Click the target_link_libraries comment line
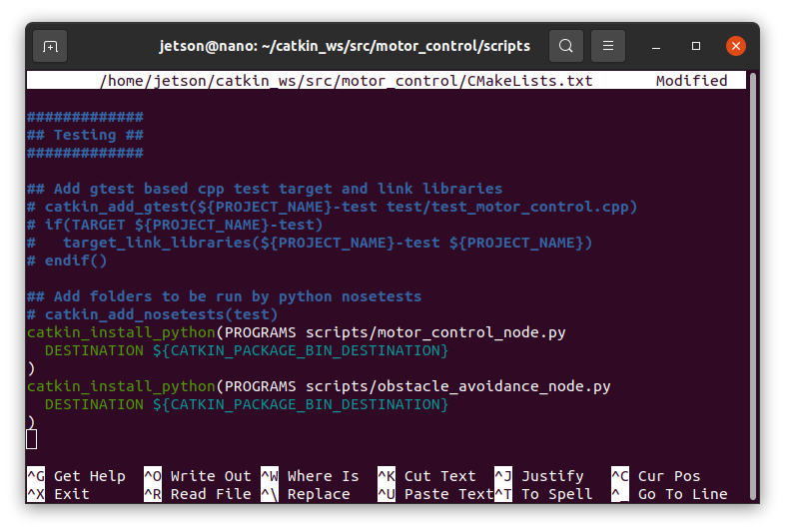This screenshot has width=785, height=532. coord(310,243)
